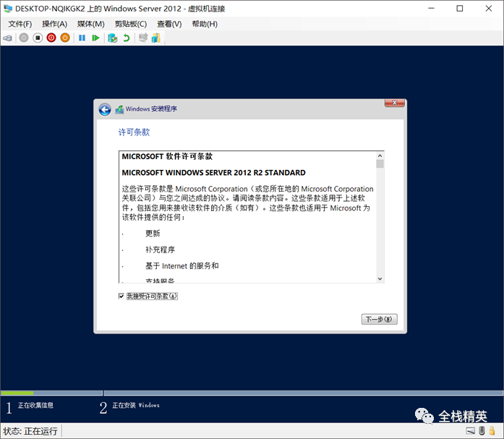Open the 查看(V) menu
The width and height of the screenshot is (504, 439).
[x=169, y=24]
